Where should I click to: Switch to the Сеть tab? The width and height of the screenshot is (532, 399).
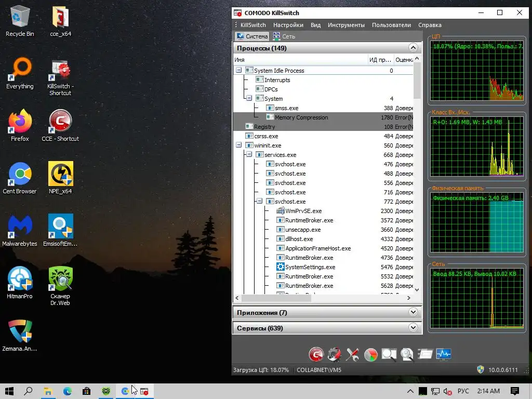click(x=284, y=36)
